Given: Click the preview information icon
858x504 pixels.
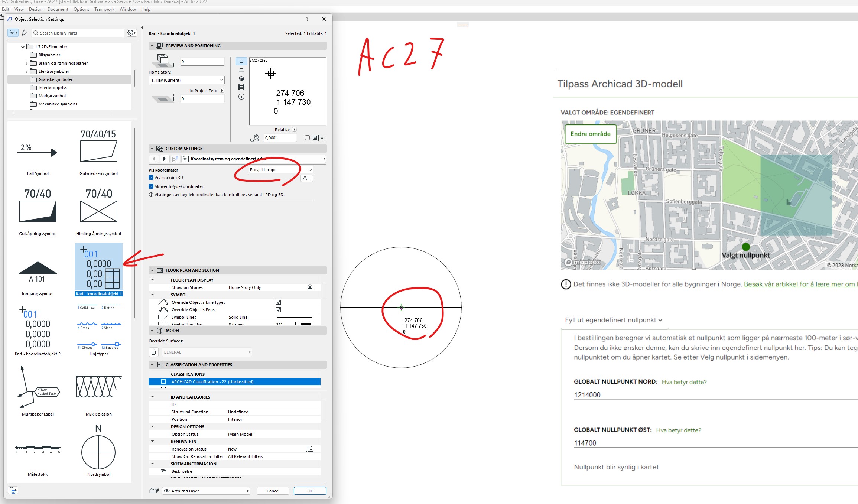Looking at the screenshot, I should pyautogui.click(x=241, y=97).
